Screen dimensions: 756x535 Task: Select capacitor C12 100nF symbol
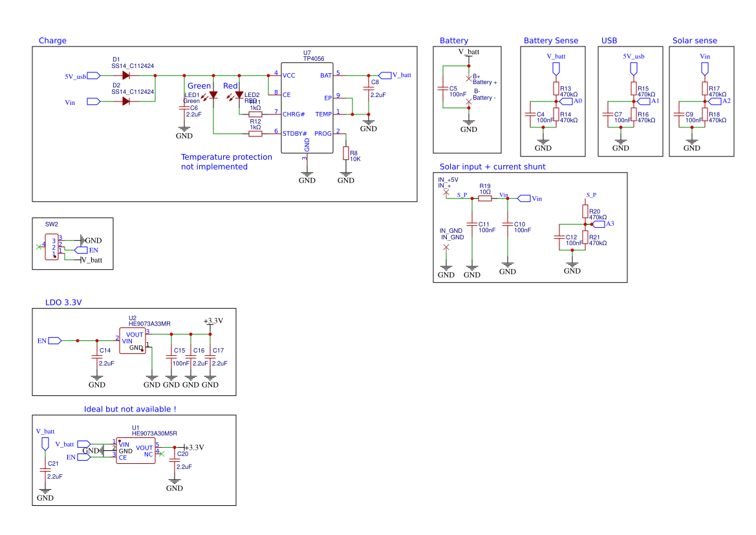(559, 237)
